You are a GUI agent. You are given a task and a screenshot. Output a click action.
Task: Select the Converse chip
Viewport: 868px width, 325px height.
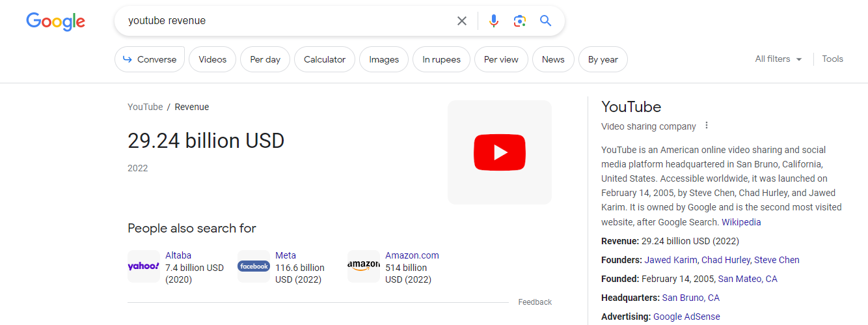(150, 59)
